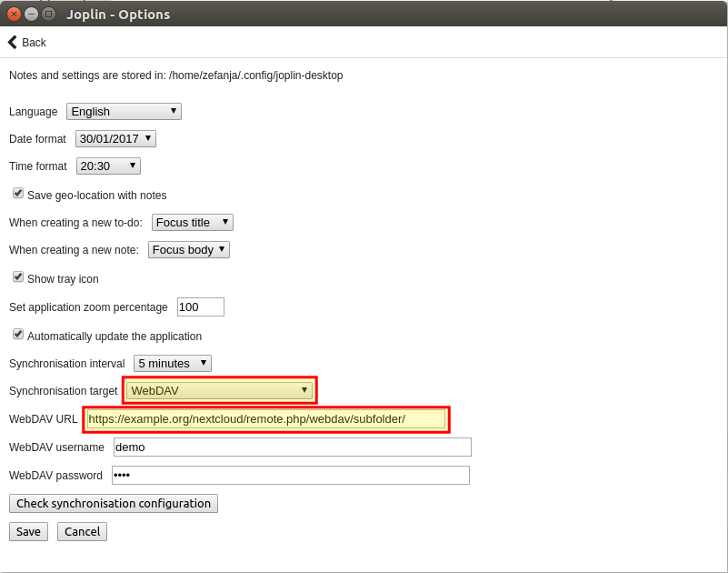Toggle Automatically update the application checkbox
Screen dimensions: 728x573
18,334
